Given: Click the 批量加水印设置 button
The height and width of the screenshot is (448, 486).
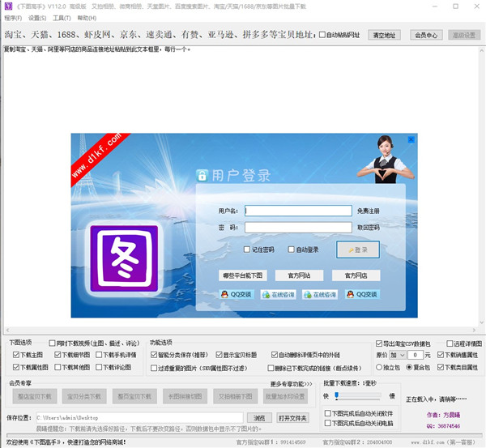Looking at the screenshot, I should (x=285, y=396).
